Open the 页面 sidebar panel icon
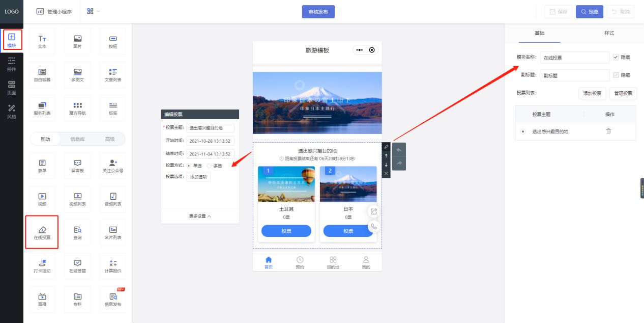 point(11,86)
